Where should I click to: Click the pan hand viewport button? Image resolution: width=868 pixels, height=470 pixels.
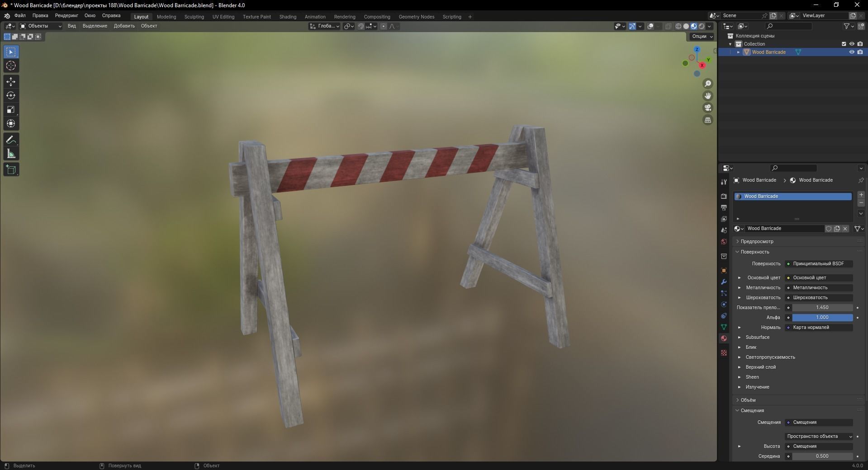pyautogui.click(x=708, y=96)
